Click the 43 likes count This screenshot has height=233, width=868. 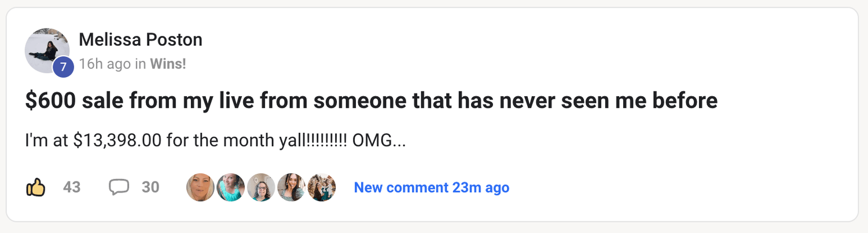pyautogui.click(x=72, y=187)
